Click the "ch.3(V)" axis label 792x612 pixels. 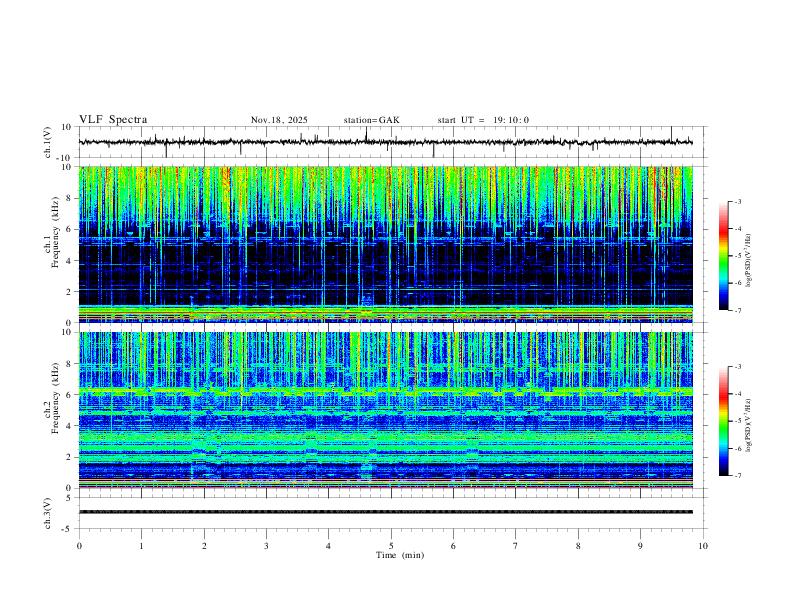(48, 513)
